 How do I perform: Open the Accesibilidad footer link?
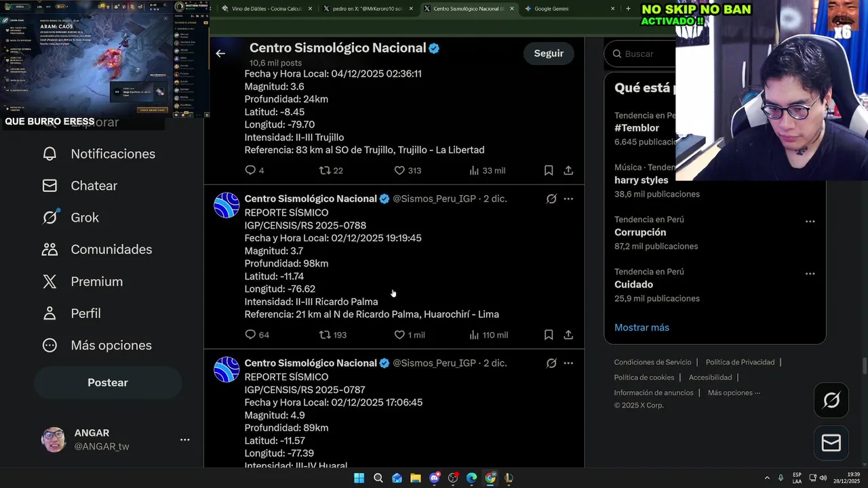click(710, 378)
